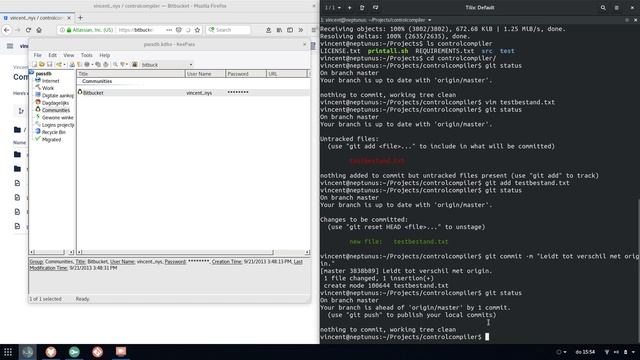Click bookmark star in Firefox address bar
640x360 pixels.
click(x=198, y=30)
